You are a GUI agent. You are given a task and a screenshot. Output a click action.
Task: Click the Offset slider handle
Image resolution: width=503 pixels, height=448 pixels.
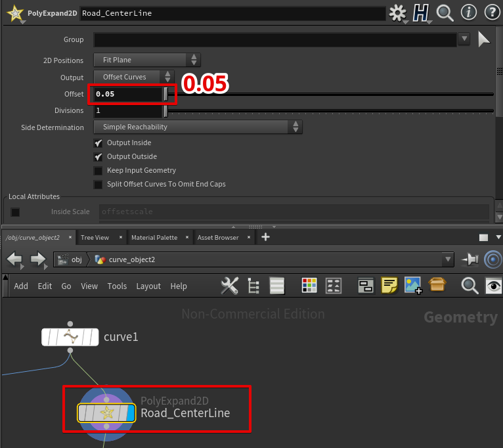pos(166,94)
